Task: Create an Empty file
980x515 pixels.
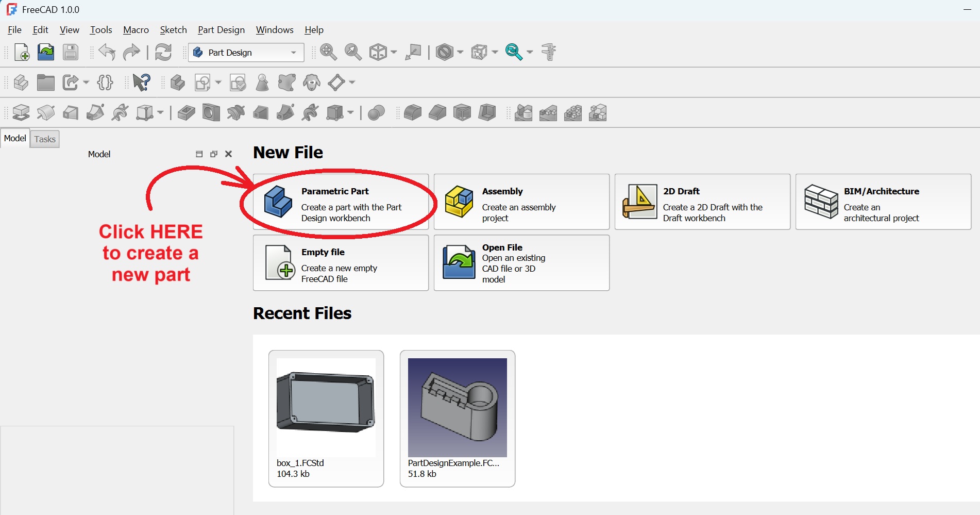Action: (341, 263)
